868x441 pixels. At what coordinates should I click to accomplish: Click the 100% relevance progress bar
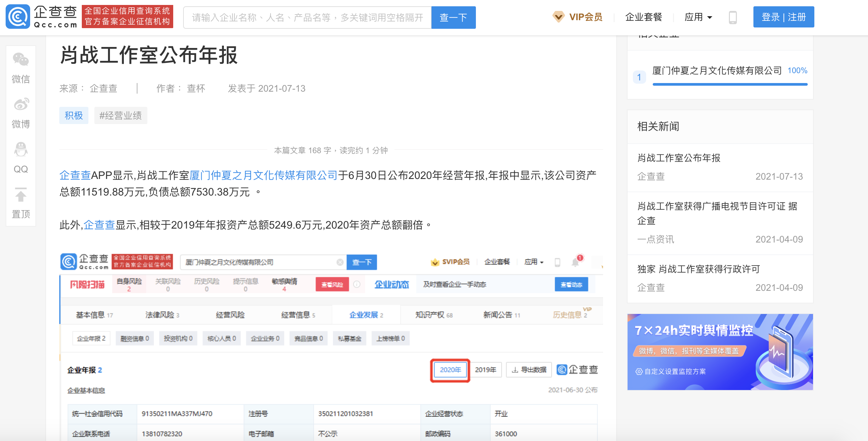pos(730,84)
